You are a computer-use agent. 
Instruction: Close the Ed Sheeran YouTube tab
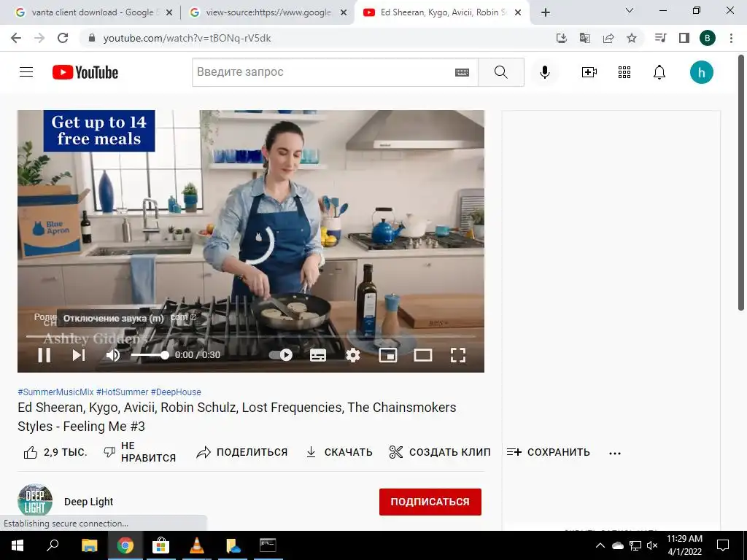click(518, 13)
